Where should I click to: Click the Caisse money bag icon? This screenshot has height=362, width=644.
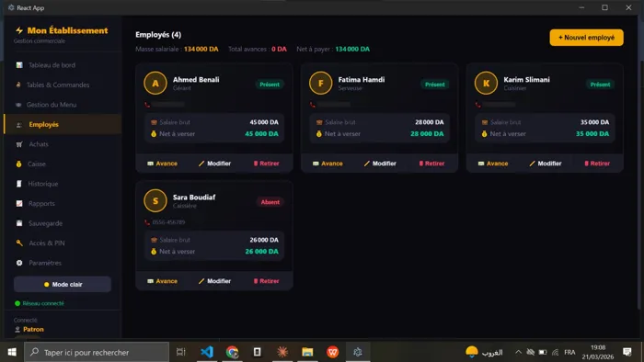19,164
